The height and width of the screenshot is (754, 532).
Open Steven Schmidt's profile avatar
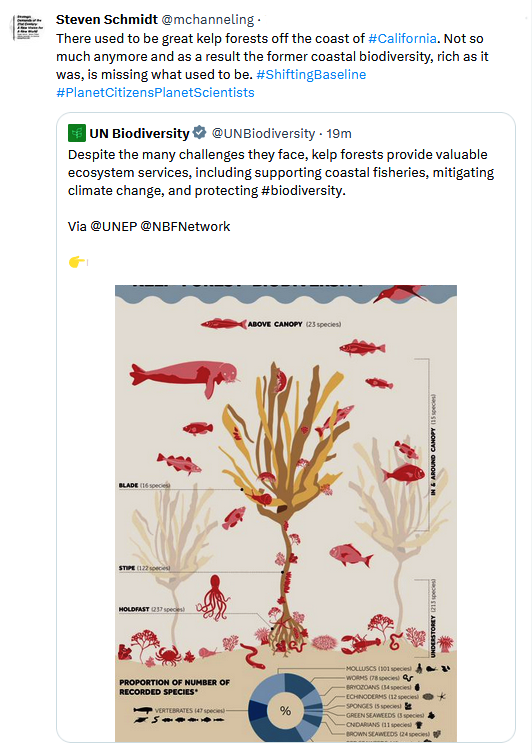[x=27, y=27]
